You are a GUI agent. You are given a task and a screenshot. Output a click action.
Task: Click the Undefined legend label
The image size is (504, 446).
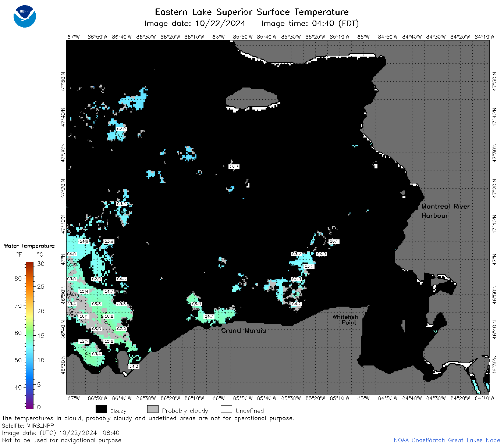(250, 411)
